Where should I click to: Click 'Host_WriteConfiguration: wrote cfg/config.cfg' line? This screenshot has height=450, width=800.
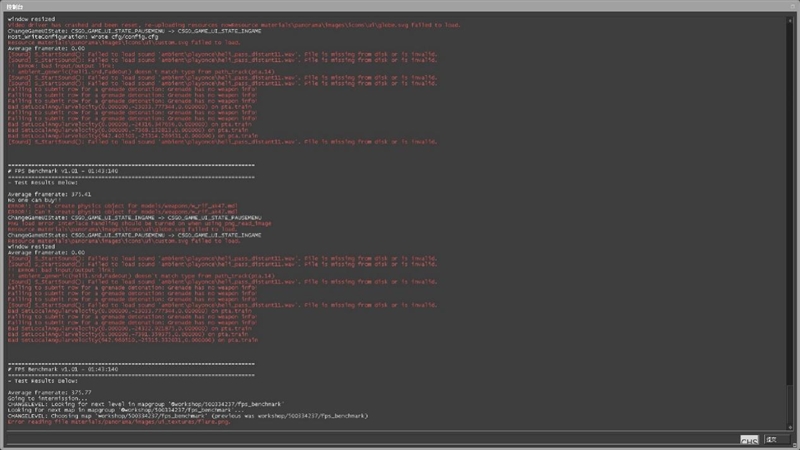click(x=83, y=37)
